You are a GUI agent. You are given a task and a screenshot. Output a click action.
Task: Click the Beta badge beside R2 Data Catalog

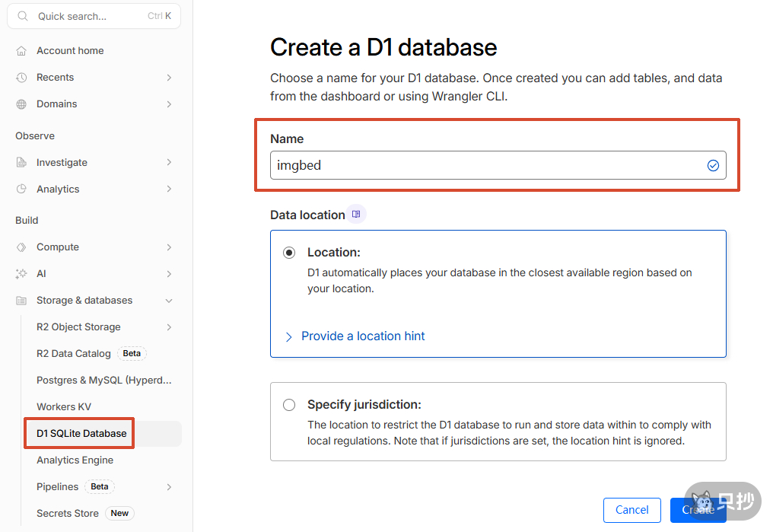(132, 353)
